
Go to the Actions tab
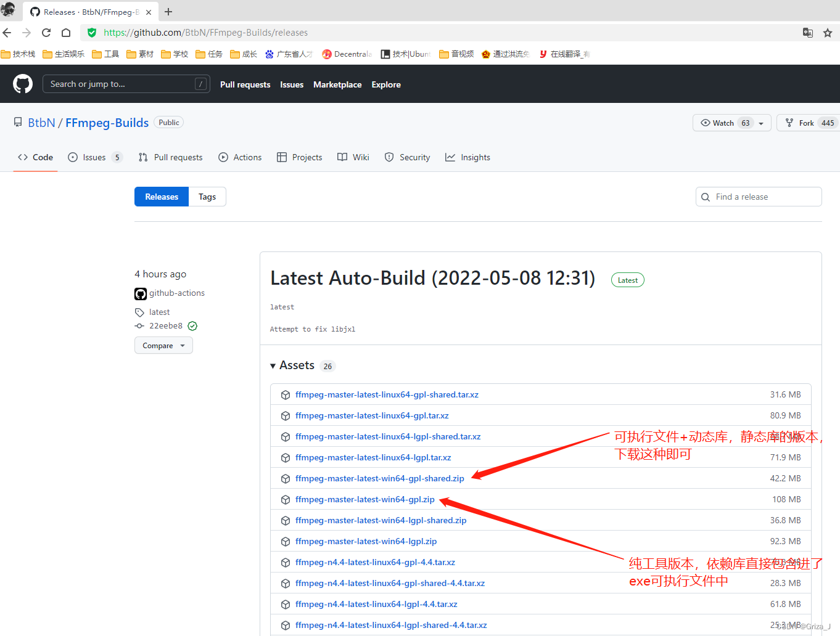coord(240,157)
